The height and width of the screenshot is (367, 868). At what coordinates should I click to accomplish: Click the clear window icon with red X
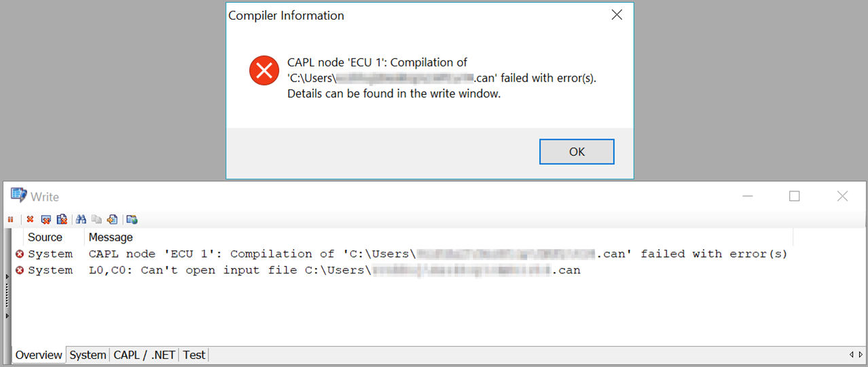click(46, 220)
